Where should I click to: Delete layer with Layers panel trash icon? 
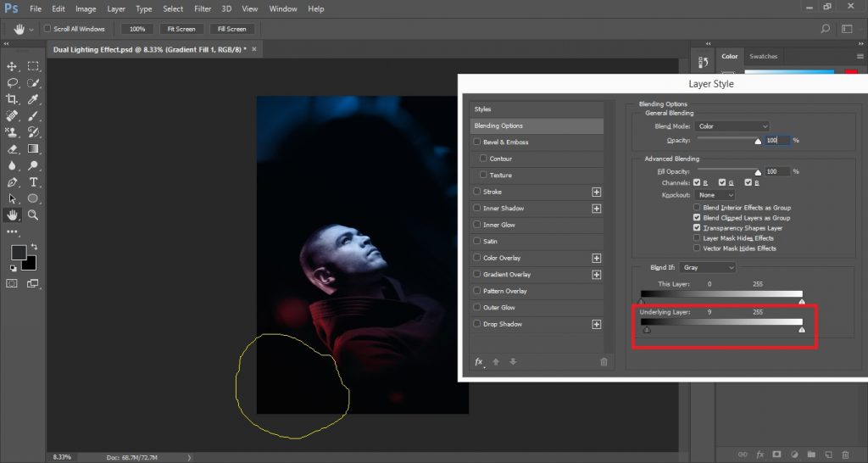(x=845, y=455)
